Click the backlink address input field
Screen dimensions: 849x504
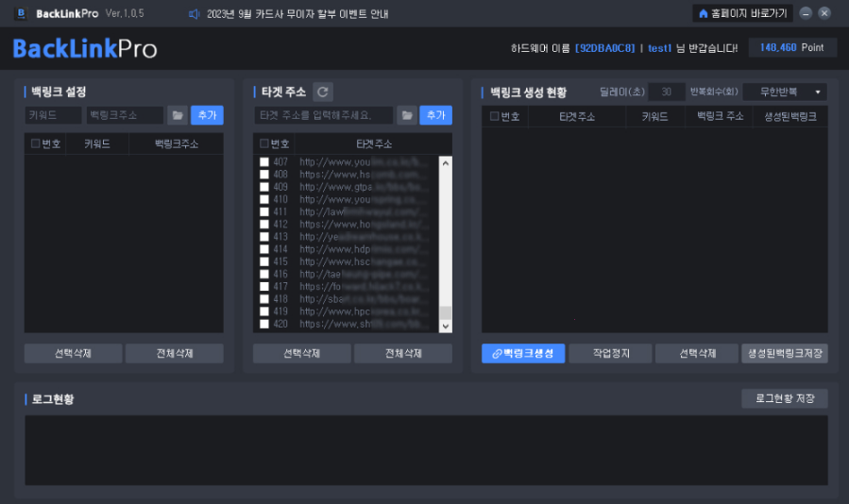[125, 115]
